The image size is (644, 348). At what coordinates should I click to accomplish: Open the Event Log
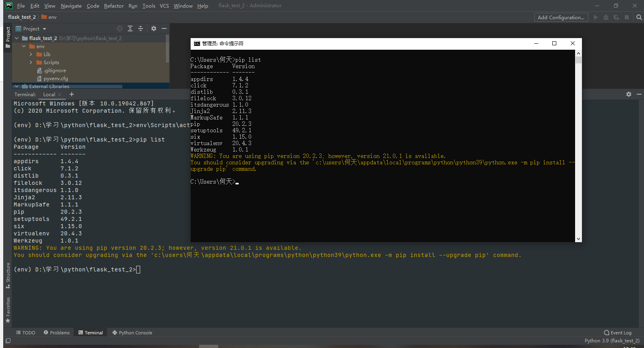click(618, 333)
